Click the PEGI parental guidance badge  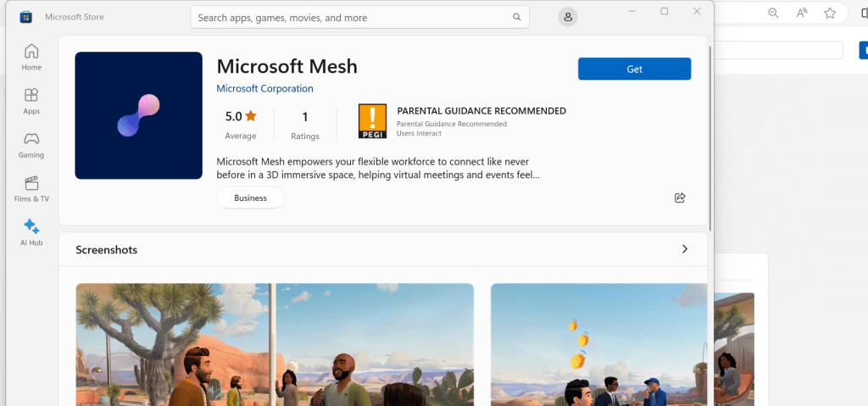coord(372,122)
